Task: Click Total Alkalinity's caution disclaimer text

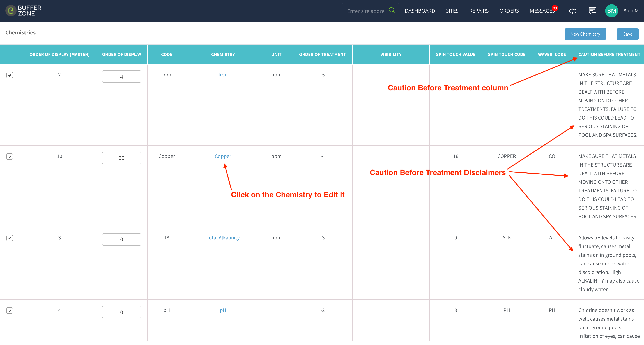Action: (x=608, y=263)
